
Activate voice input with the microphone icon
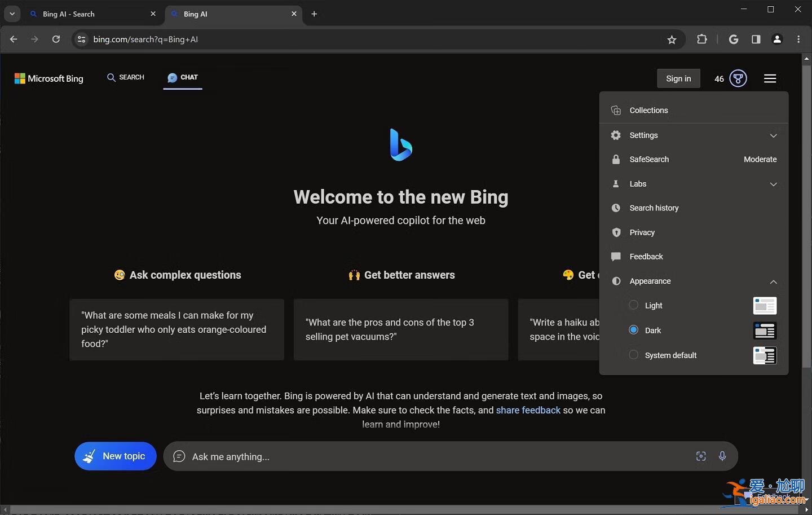[x=722, y=456]
